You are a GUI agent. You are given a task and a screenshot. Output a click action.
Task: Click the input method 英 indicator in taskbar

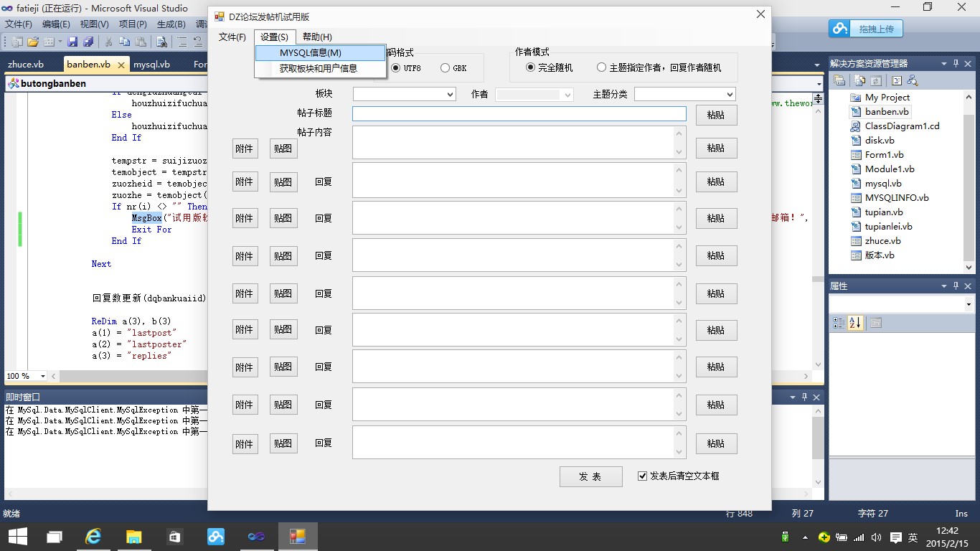[x=913, y=537]
